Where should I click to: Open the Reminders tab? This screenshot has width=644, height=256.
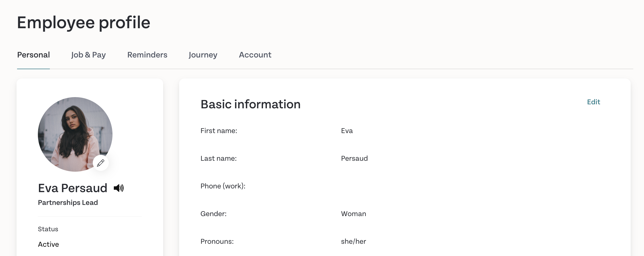pyautogui.click(x=147, y=55)
